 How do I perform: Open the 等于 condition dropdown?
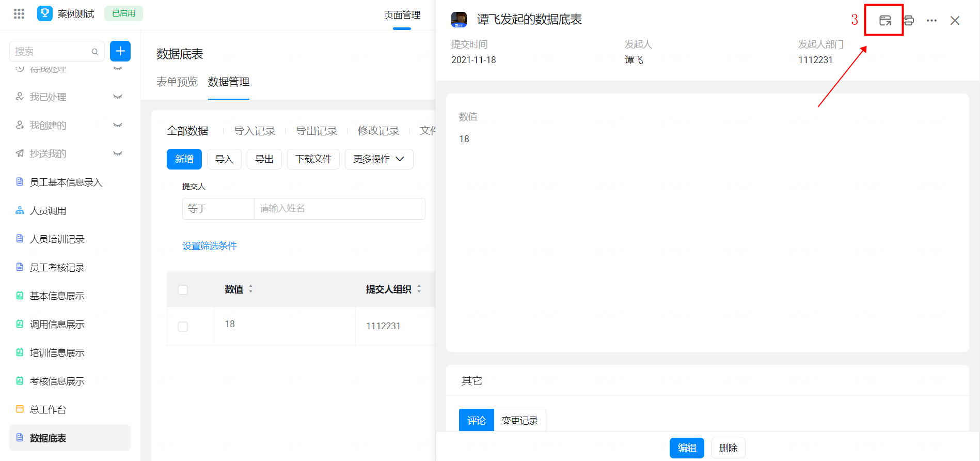tap(218, 209)
